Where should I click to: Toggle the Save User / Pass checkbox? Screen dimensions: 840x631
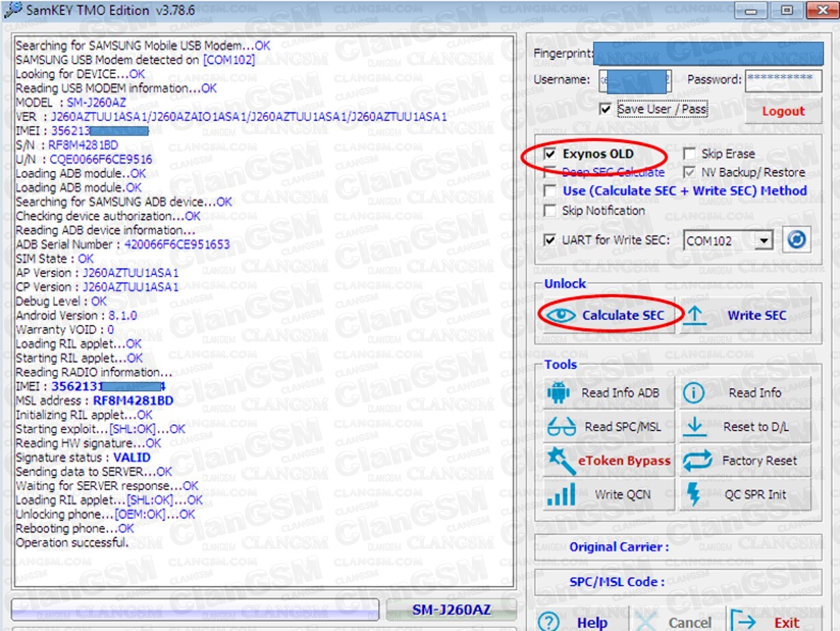point(605,110)
